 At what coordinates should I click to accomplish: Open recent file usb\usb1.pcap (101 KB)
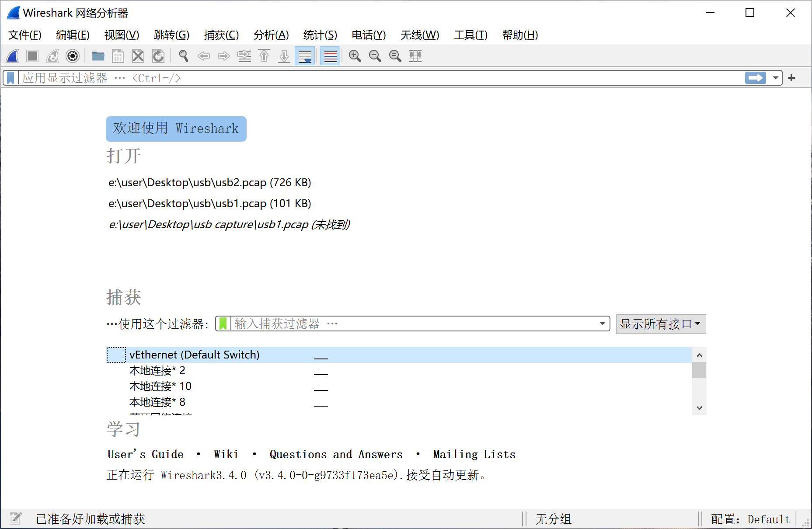coord(210,204)
